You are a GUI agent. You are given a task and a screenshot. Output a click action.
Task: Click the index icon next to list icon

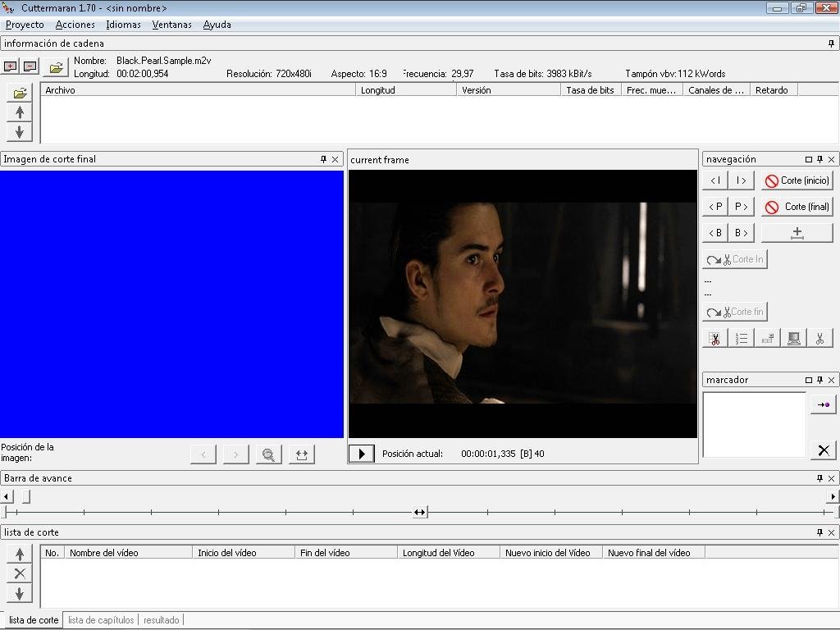coord(768,339)
